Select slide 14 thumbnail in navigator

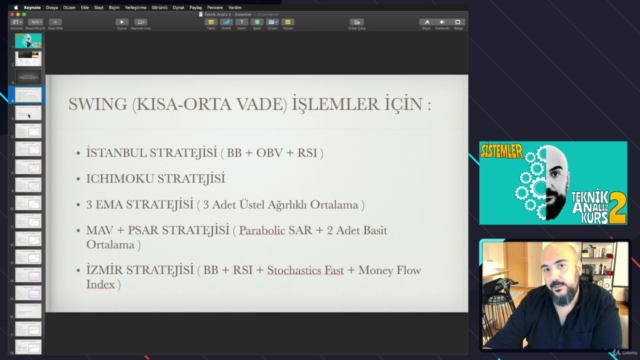(28, 274)
